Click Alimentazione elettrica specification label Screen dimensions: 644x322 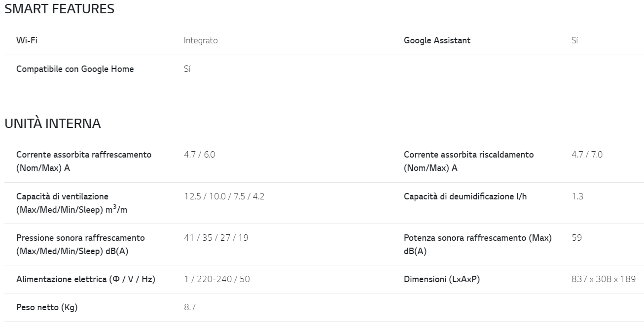(86, 279)
